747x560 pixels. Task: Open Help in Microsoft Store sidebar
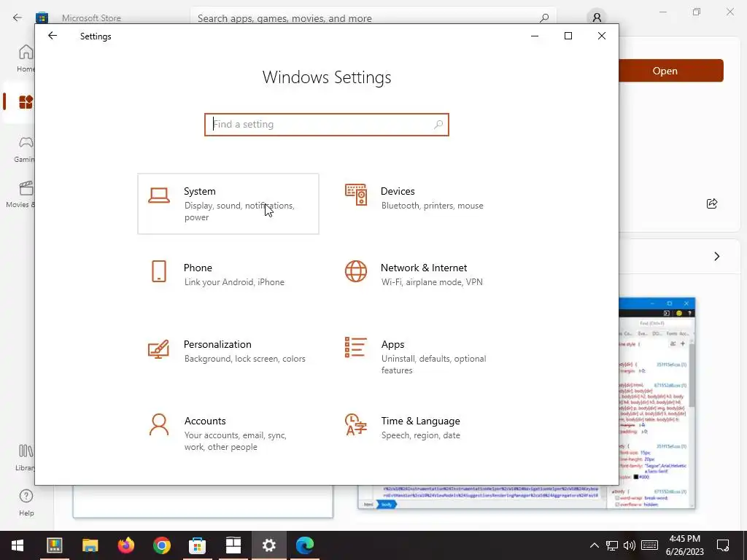coord(26,502)
